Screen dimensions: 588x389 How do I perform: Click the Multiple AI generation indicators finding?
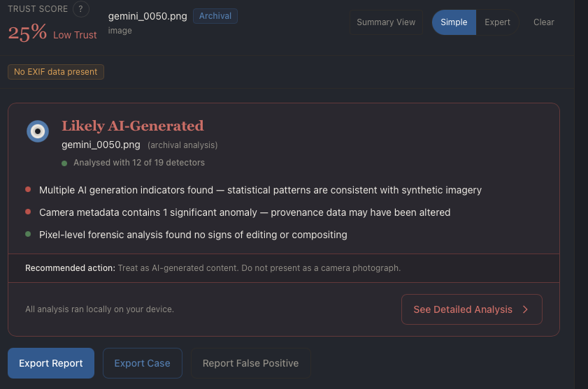pos(260,190)
